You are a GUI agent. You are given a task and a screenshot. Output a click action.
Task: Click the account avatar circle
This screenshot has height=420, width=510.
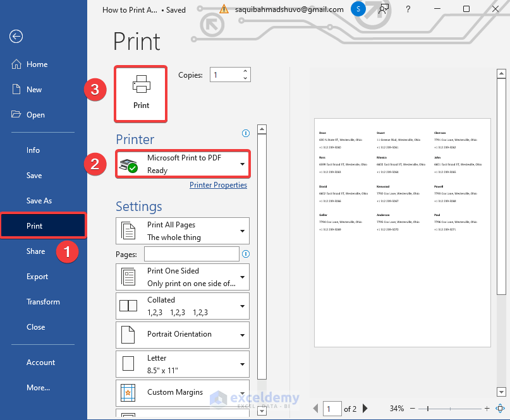(358, 9)
